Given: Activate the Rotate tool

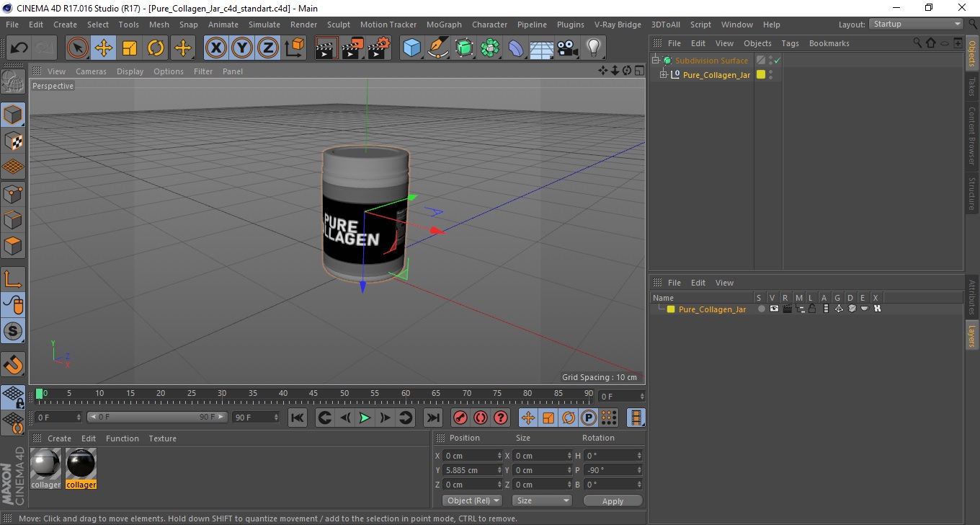Looking at the screenshot, I should click(156, 48).
